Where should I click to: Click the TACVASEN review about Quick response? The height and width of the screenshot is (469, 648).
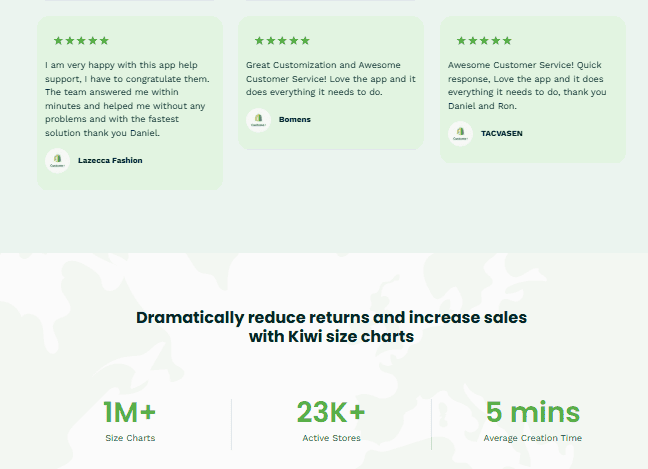[527, 85]
